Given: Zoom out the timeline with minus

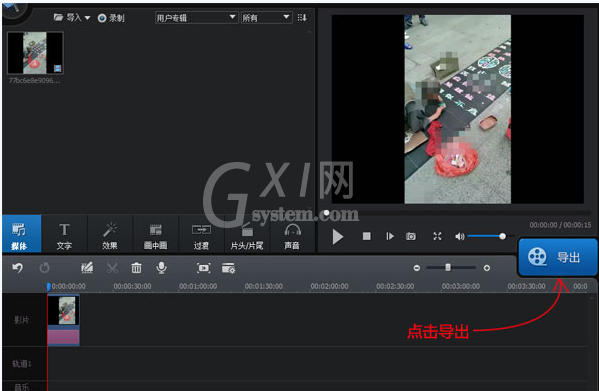Looking at the screenshot, I should [x=417, y=268].
